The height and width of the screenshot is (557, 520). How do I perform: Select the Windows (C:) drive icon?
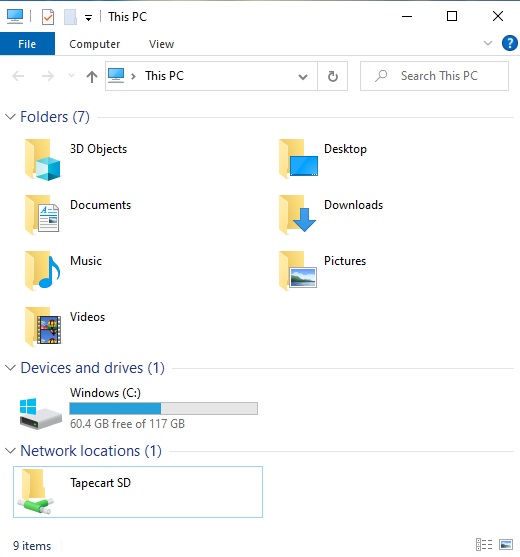(40, 413)
